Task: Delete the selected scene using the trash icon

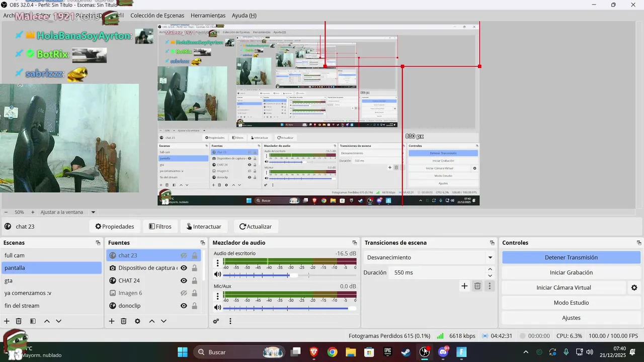Action: tap(19, 321)
